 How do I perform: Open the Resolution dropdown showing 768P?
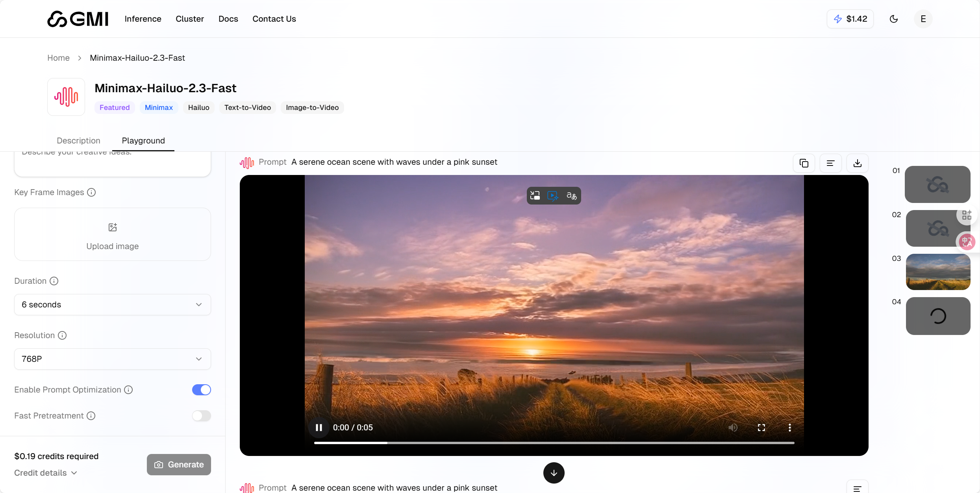coord(112,359)
